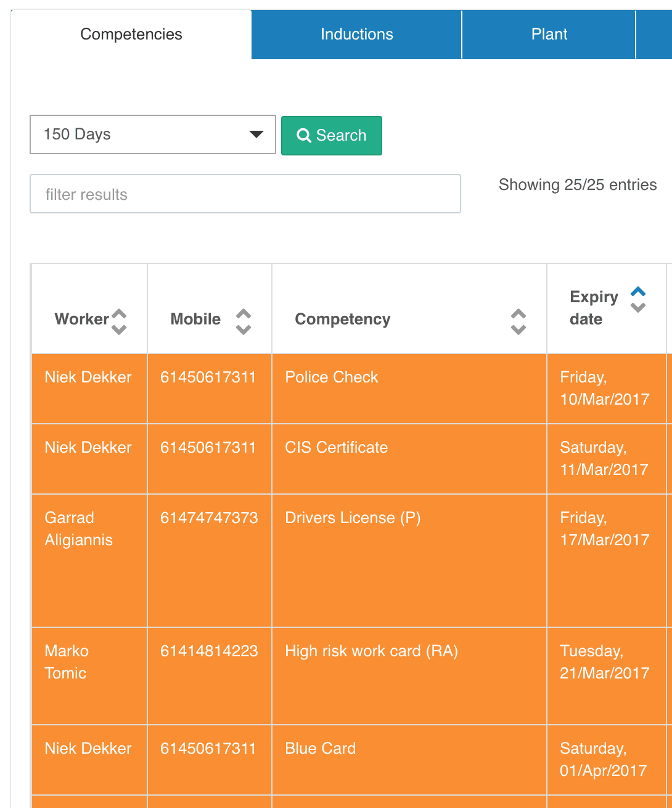This screenshot has height=808, width=672.
Task: Click mobile number 61474747373
Action: pos(209,517)
